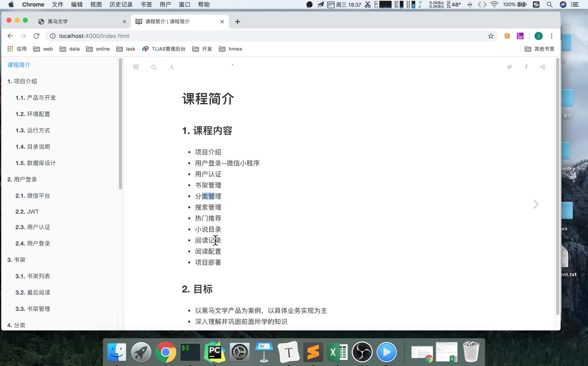The height and width of the screenshot is (366, 588).
Task: Click the sidebar vertical scrollbar
Action: [x=120, y=124]
